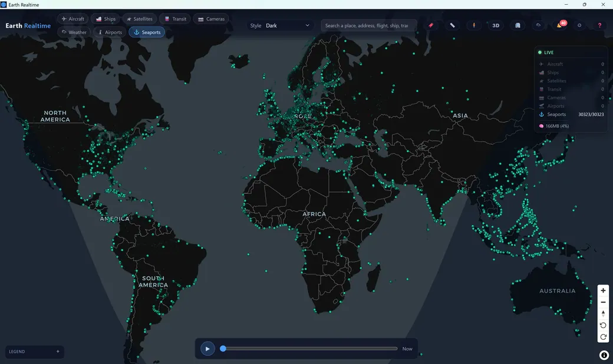This screenshot has height=364, width=613.
Task: Click the AFRICA continent label
Action: tap(314, 214)
